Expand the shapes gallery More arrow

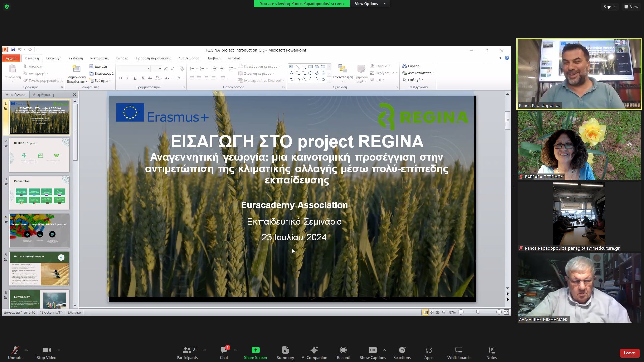(x=329, y=80)
